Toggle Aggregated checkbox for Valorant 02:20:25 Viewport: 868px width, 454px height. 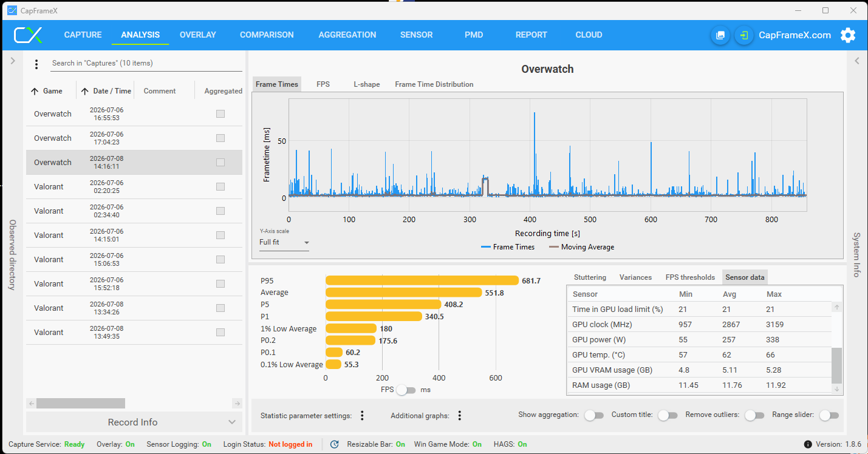(220, 186)
